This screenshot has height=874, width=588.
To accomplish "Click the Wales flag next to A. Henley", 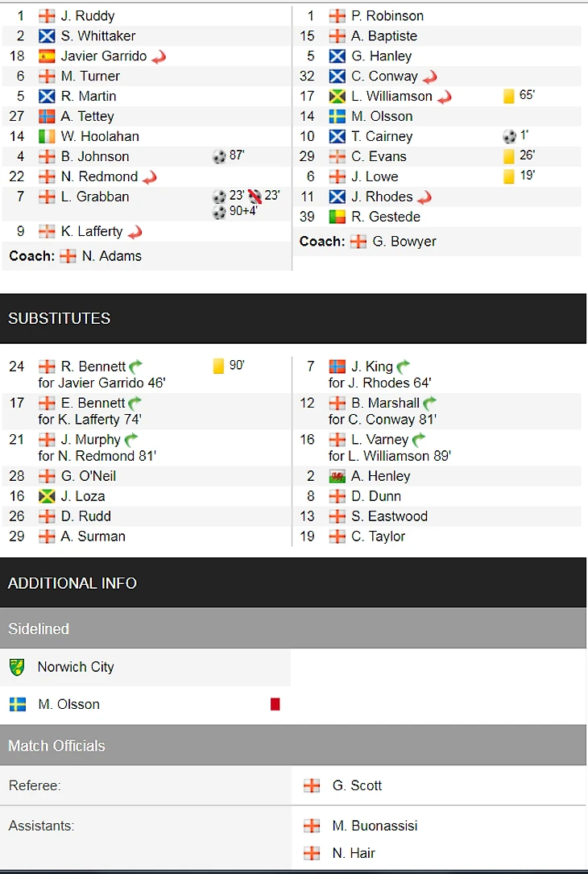I will [x=337, y=476].
